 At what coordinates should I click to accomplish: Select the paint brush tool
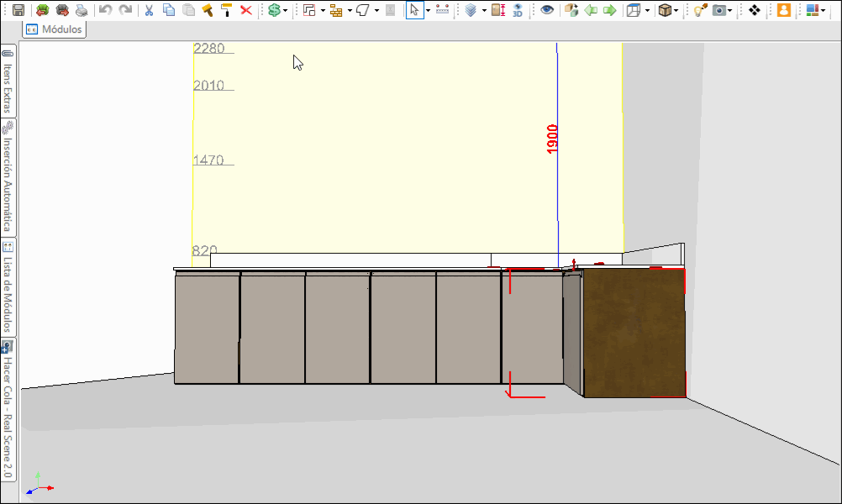click(x=208, y=10)
